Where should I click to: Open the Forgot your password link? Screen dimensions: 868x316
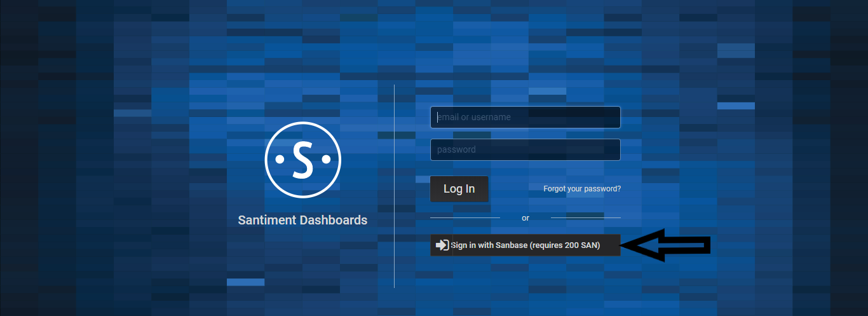coord(582,189)
